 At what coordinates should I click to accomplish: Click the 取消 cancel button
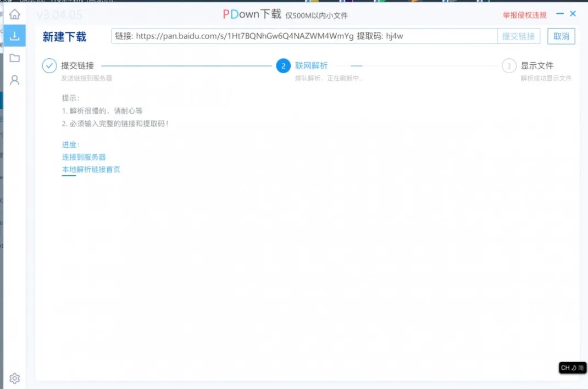(561, 36)
